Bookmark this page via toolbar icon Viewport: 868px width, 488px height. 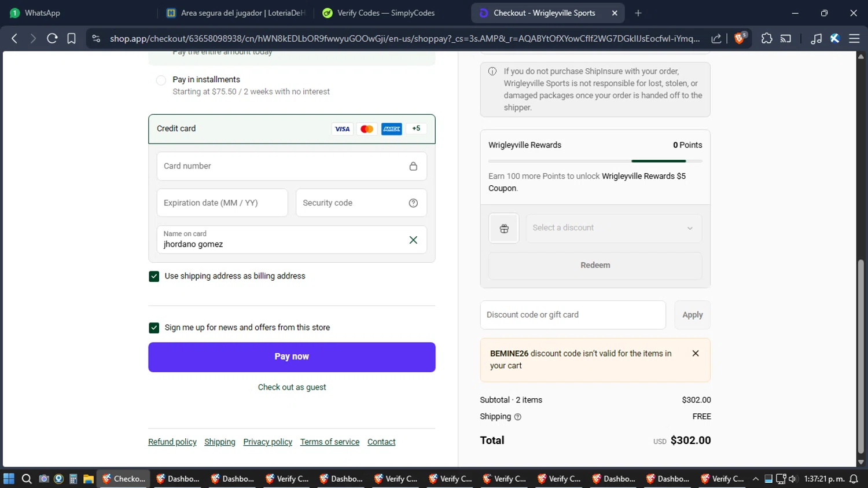(71, 38)
